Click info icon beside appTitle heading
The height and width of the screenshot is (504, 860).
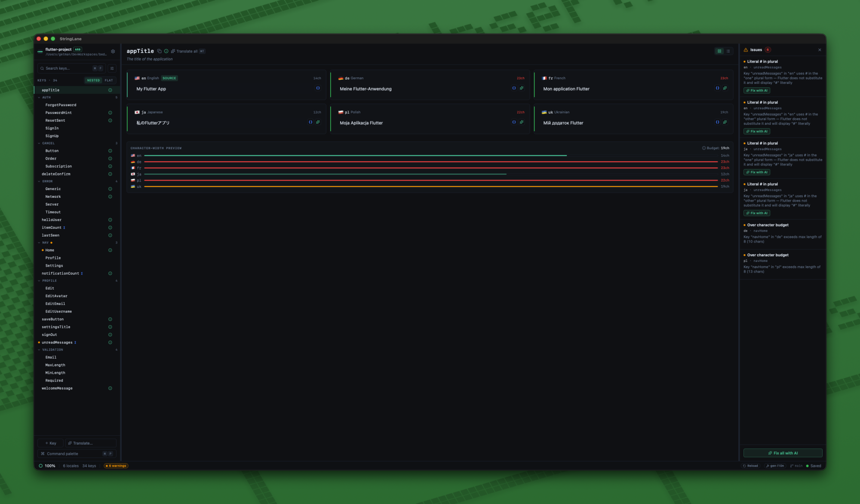(x=166, y=51)
